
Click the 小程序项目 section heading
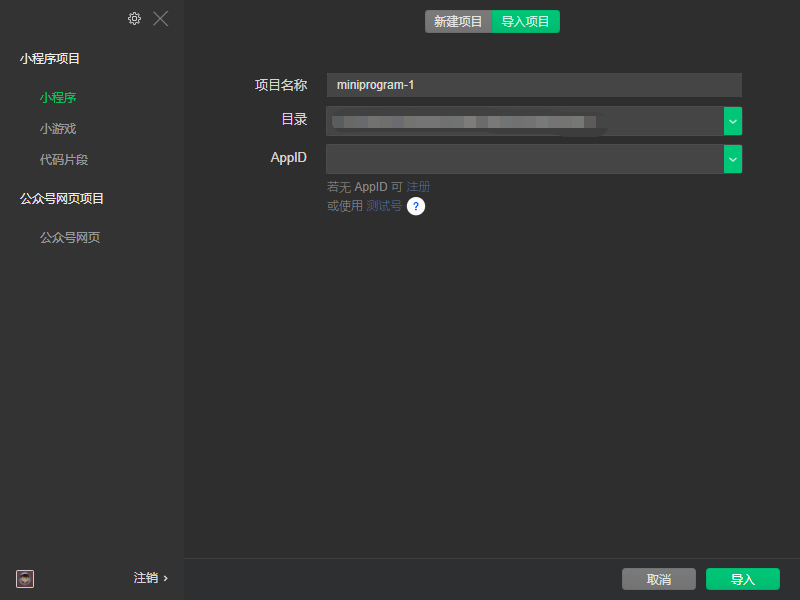point(50,59)
